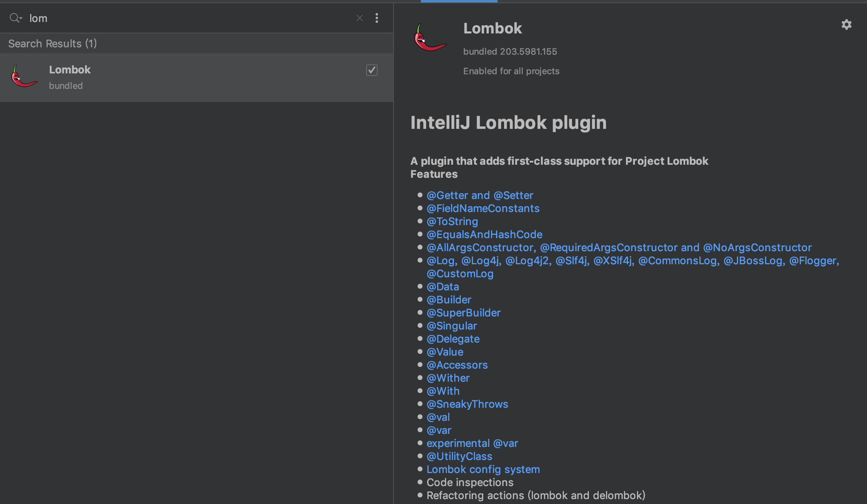
Task: Open the @Data feature link
Action: tap(442, 287)
